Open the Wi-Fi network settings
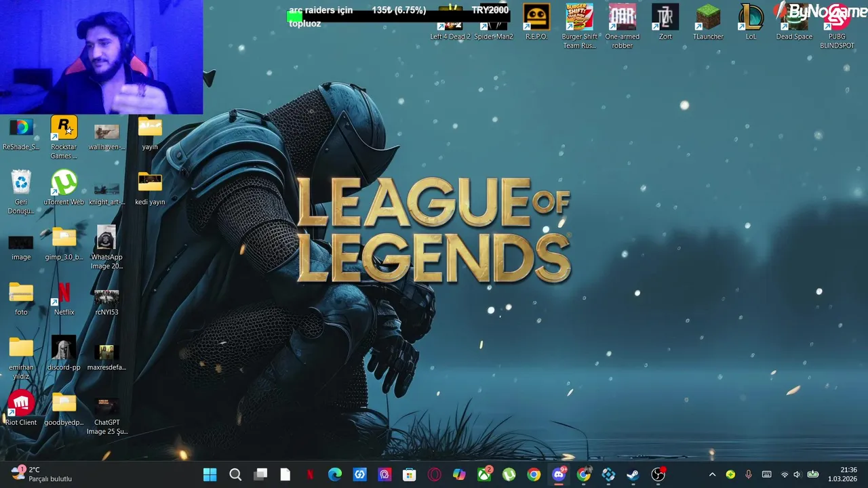 (x=785, y=474)
